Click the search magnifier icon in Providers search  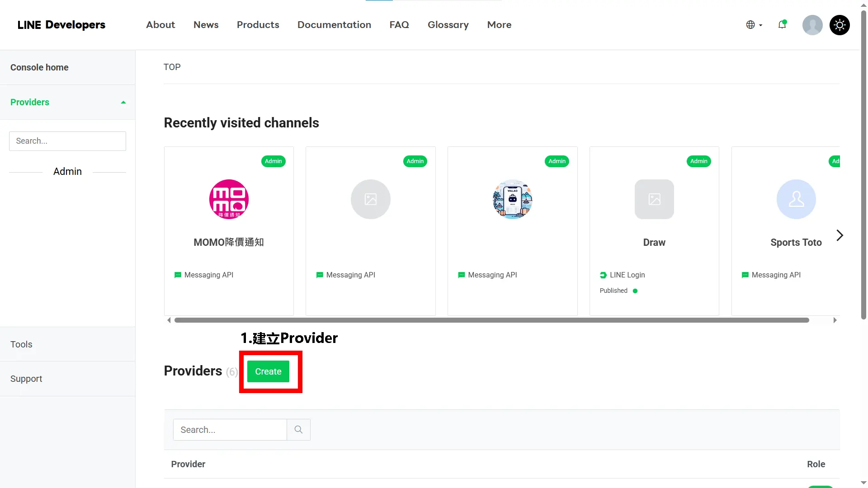click(298, 429)
